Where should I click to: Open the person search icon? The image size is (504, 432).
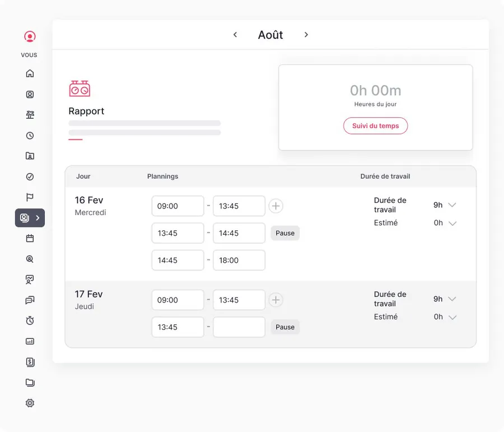point(30,259)
